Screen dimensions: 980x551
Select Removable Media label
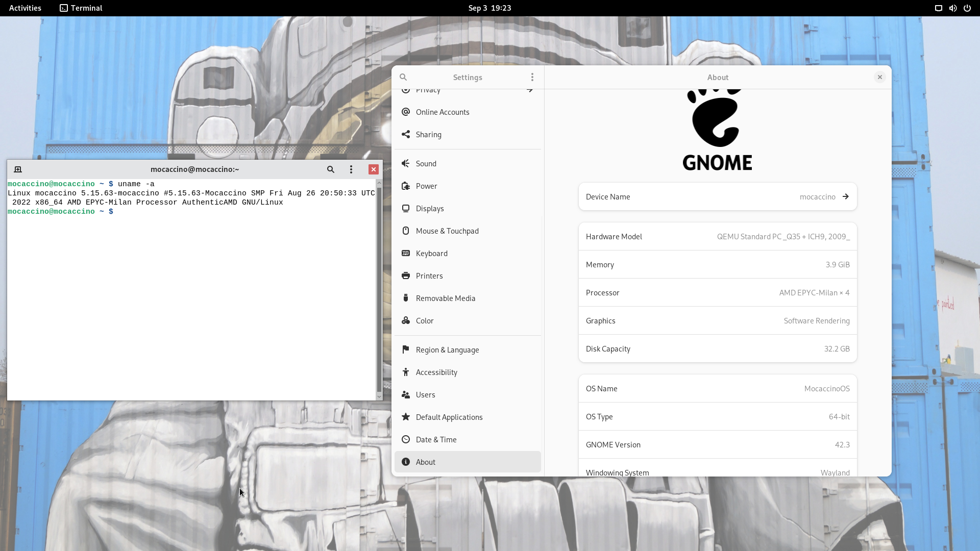[x=446, y=298]
